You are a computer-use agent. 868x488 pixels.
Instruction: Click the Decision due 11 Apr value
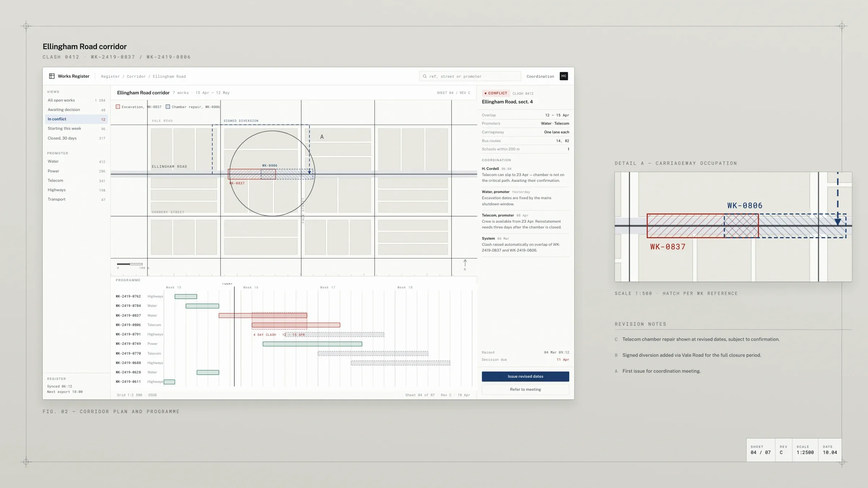pos(563,360)
